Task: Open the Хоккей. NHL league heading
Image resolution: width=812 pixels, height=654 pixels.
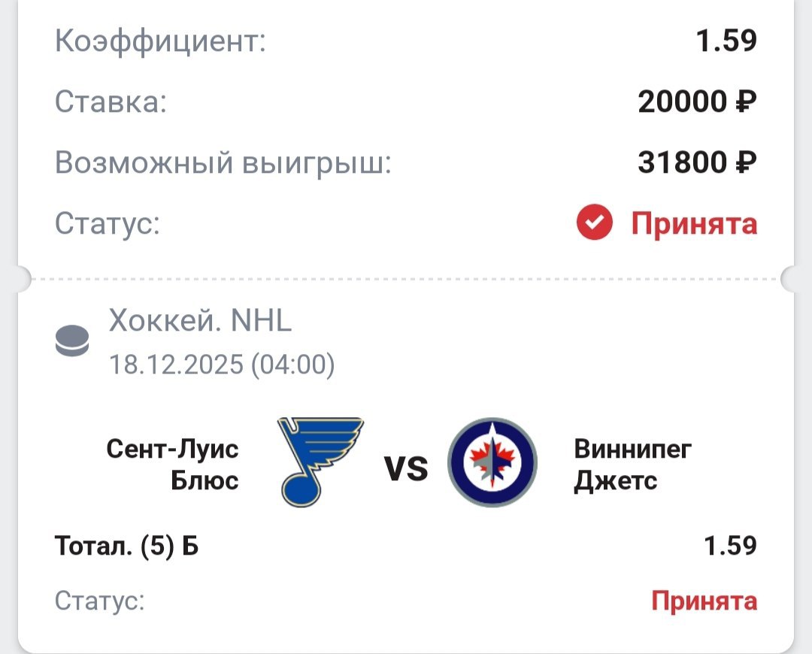Action: click(200, 322)
